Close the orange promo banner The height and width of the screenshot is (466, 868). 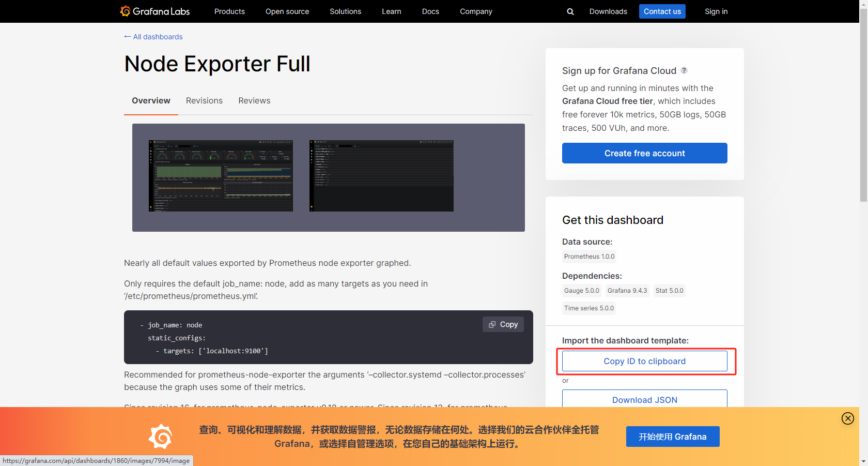point(848,418)
